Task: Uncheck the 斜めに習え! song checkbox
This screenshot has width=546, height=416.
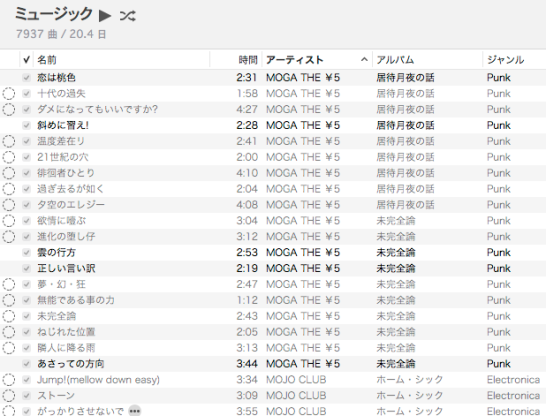Action: pyautogui.click(x=26, y=125)
